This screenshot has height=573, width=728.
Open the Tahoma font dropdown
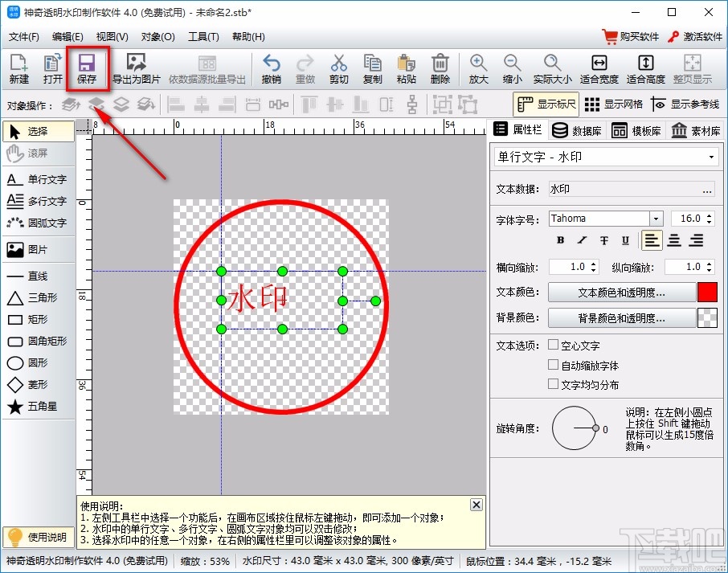tap(656, 218)
